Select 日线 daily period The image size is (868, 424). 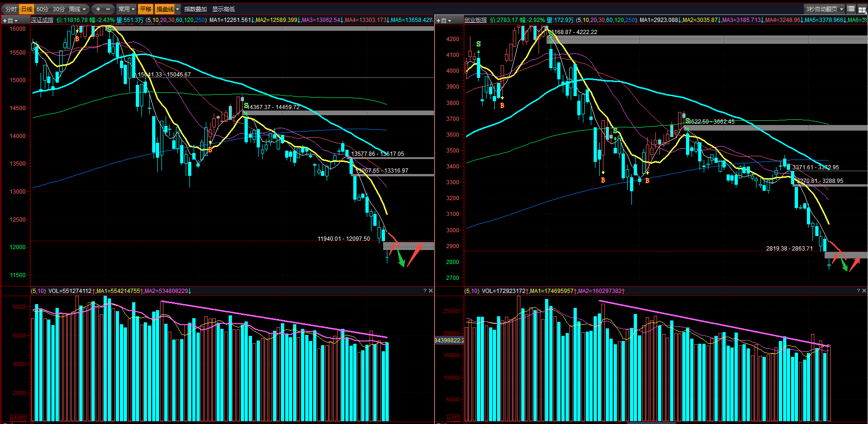pyautogui.click(x=27, y=9)
